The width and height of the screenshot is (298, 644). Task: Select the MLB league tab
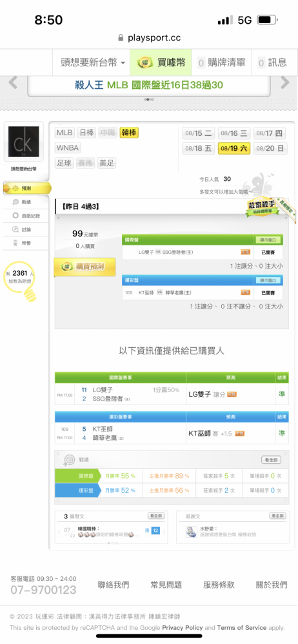(65, 132)
